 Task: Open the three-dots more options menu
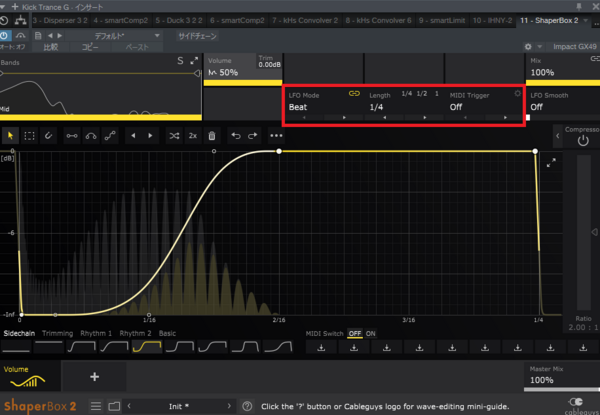276,135
